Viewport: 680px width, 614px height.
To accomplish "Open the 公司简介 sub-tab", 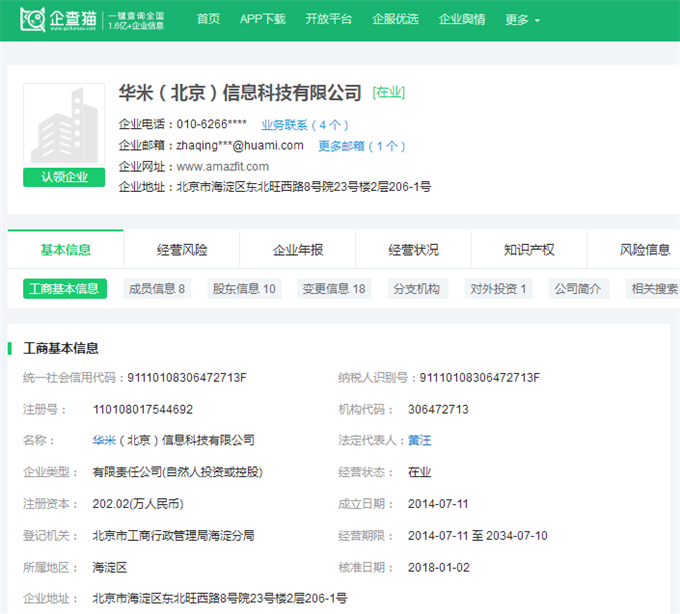I will coord(579,289).
